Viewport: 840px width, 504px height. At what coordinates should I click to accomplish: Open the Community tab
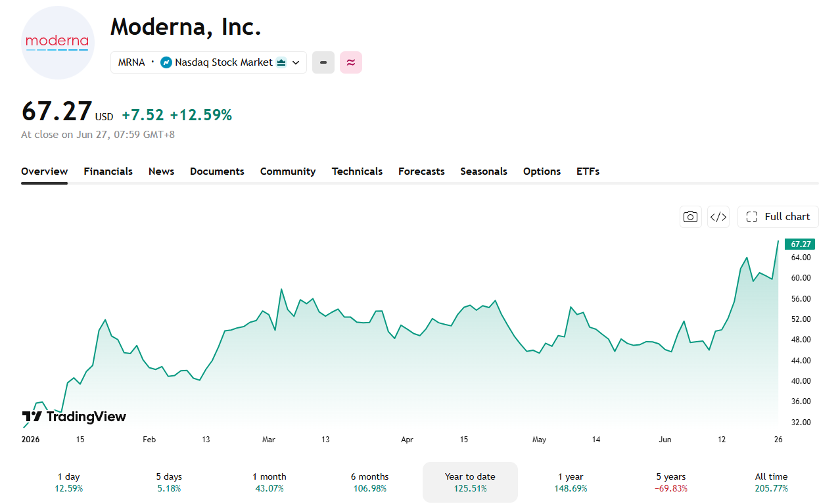coord(288,172)
